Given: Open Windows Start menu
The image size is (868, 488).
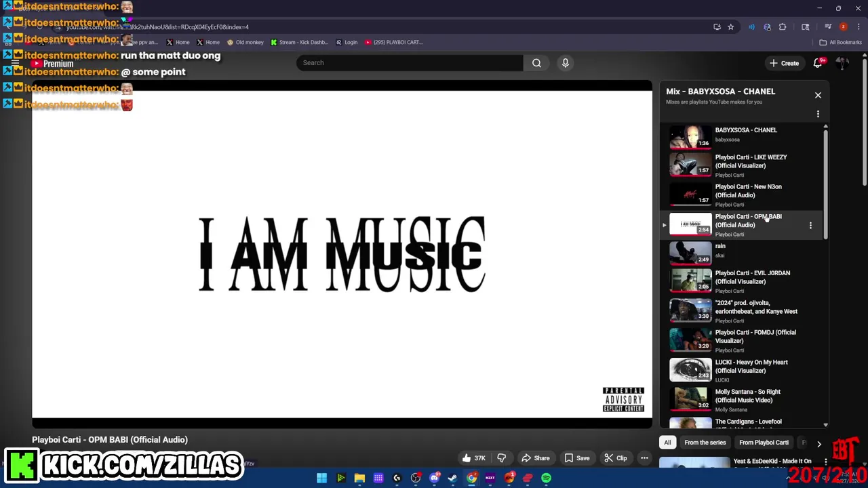Looking at the screenshot, I should click(321, 478).
